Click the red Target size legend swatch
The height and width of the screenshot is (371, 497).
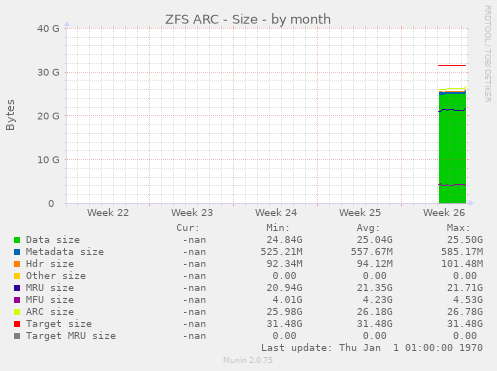[17, 324]
